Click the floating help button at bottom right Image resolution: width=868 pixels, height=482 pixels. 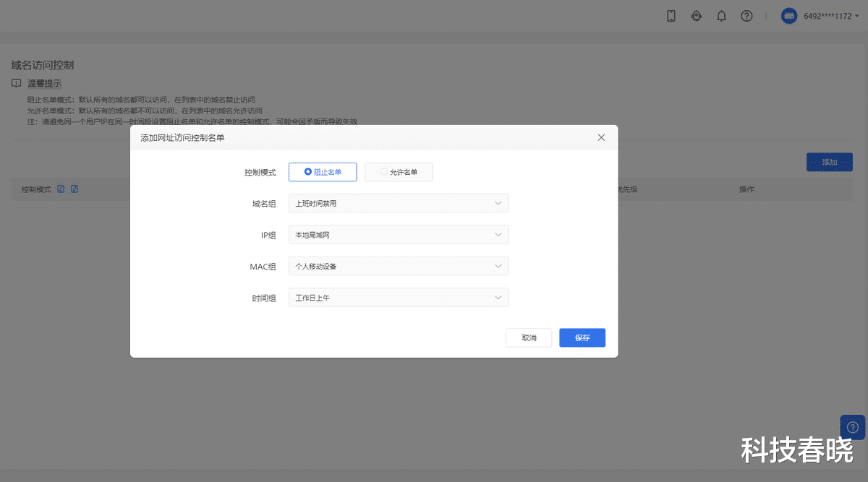[x=852, y=427]
